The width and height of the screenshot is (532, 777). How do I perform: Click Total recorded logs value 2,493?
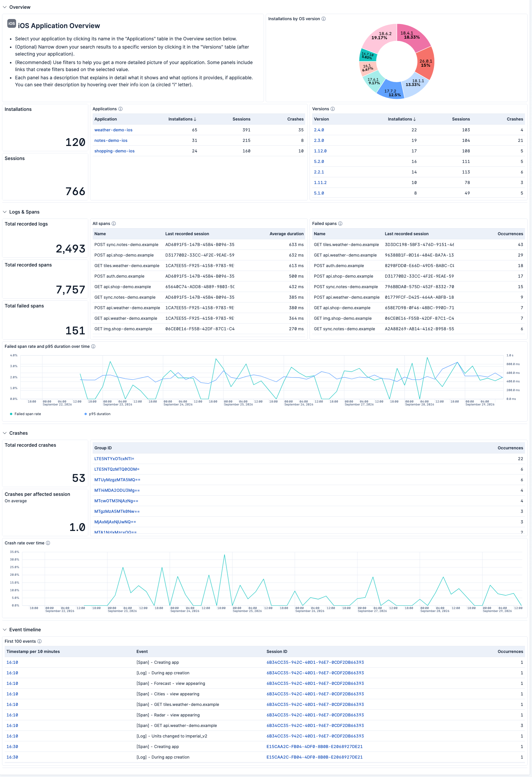[x=70, y=249]
